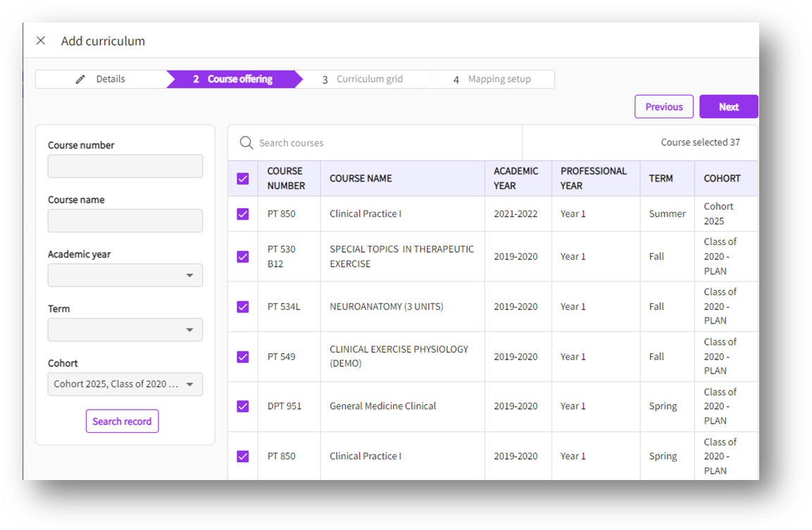
Task: Switch to the Mapping setup step
Action: tap(492, 80)
